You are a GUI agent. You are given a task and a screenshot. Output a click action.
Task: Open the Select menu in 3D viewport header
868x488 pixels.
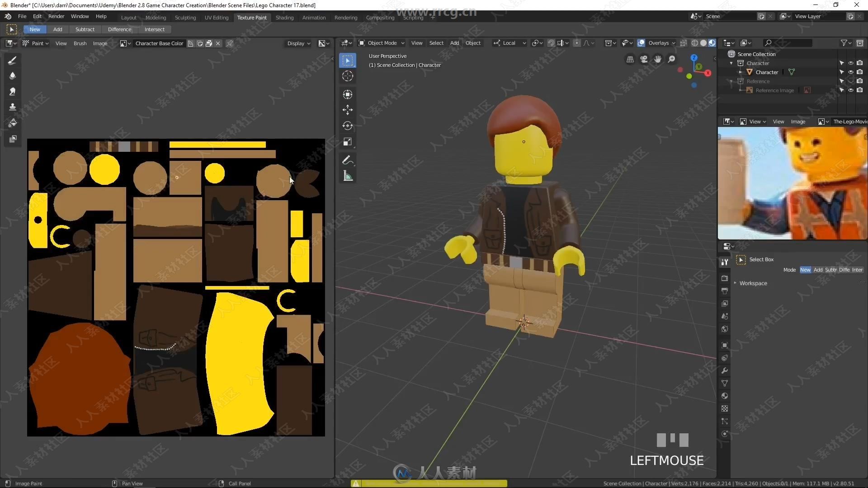point(436,43)
